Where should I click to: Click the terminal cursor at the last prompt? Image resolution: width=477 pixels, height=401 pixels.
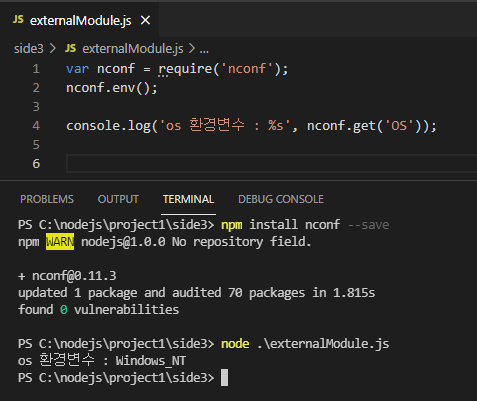(x=225, y=378)
